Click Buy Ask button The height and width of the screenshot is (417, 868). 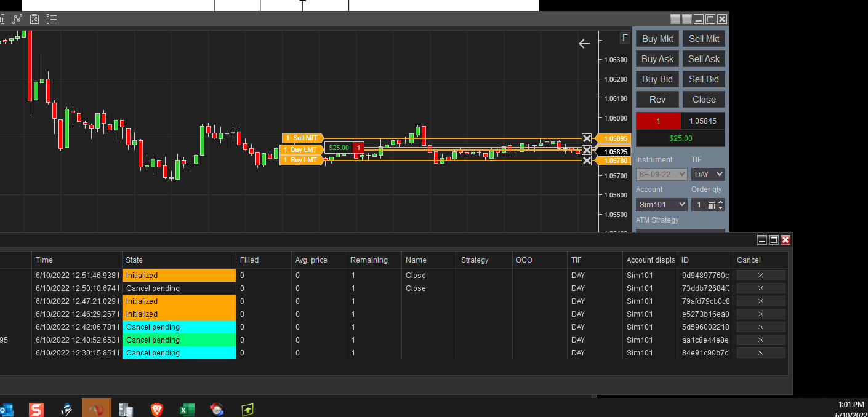tap(657, 59)
